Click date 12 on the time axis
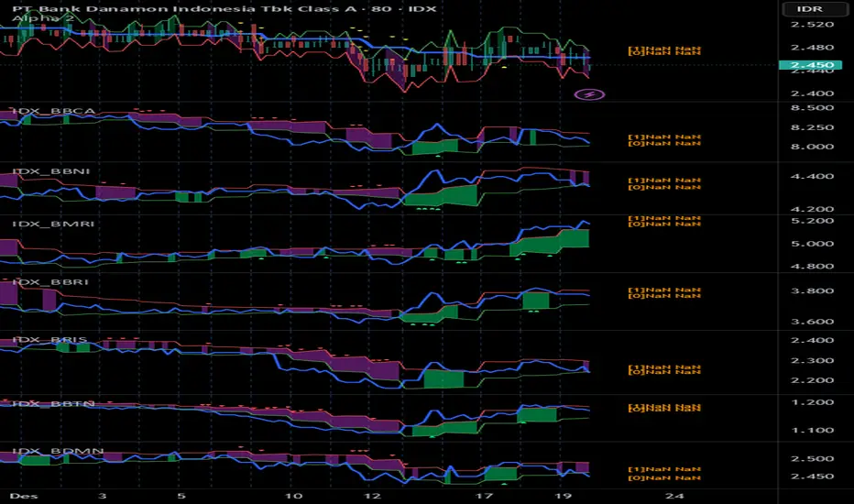The height and width of the screenshot is (504, 854). click(373, 496)
